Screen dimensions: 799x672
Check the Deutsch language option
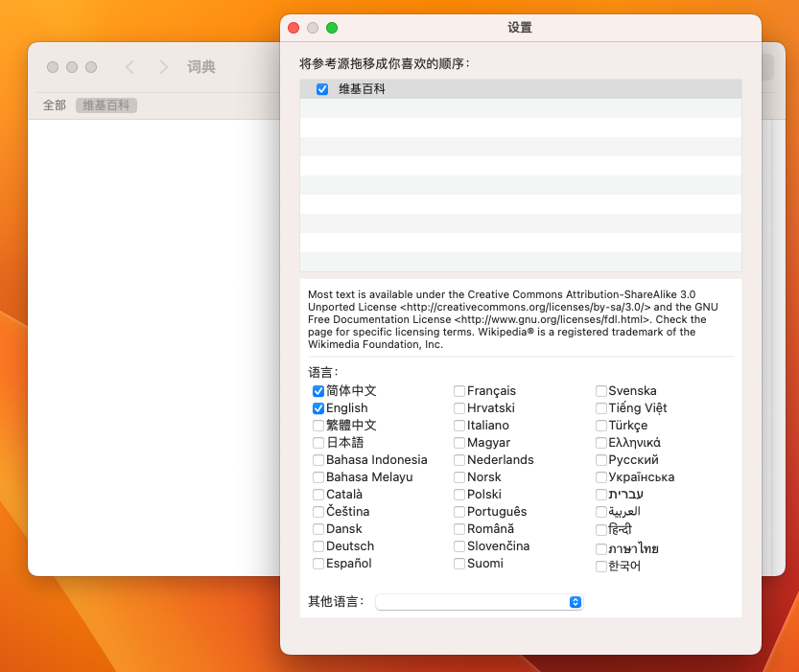[x=318, y=546]
